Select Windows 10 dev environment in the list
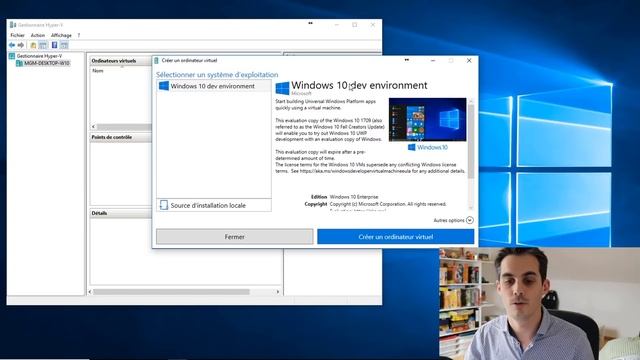The image size is (640, 360). 214,86
